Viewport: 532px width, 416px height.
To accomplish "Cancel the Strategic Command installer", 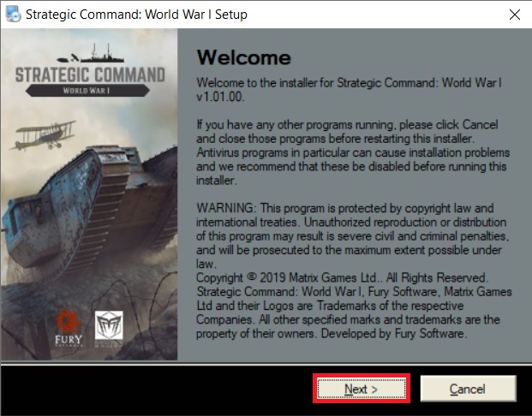I will pyautogui.click(x=469, y=389).
